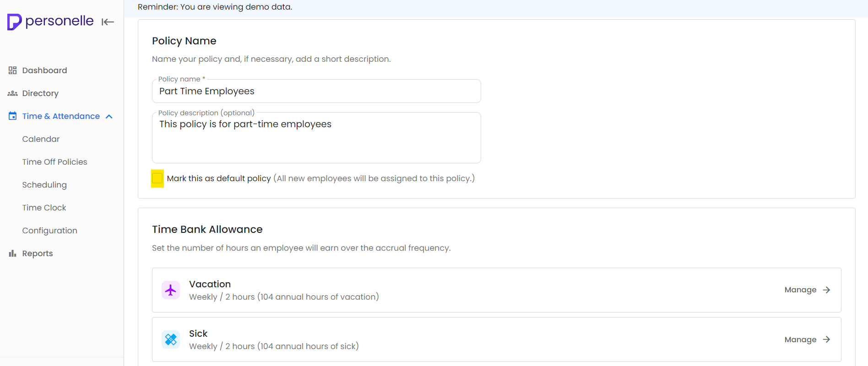Click the Policy name input field
The image size is (868, 366).
click(316, 91)
